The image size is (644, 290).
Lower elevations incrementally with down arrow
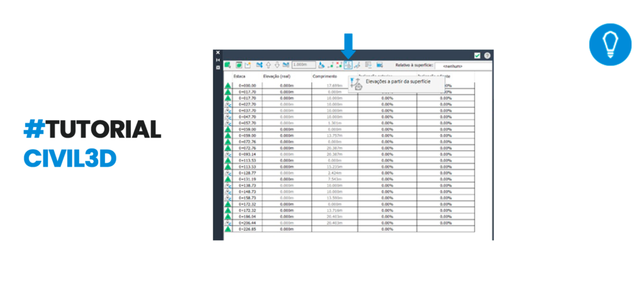[277, 65]
